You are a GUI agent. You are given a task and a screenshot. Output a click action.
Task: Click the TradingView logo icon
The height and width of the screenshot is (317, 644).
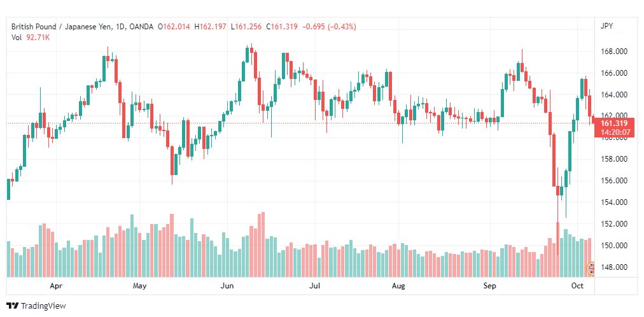(13, 306)
